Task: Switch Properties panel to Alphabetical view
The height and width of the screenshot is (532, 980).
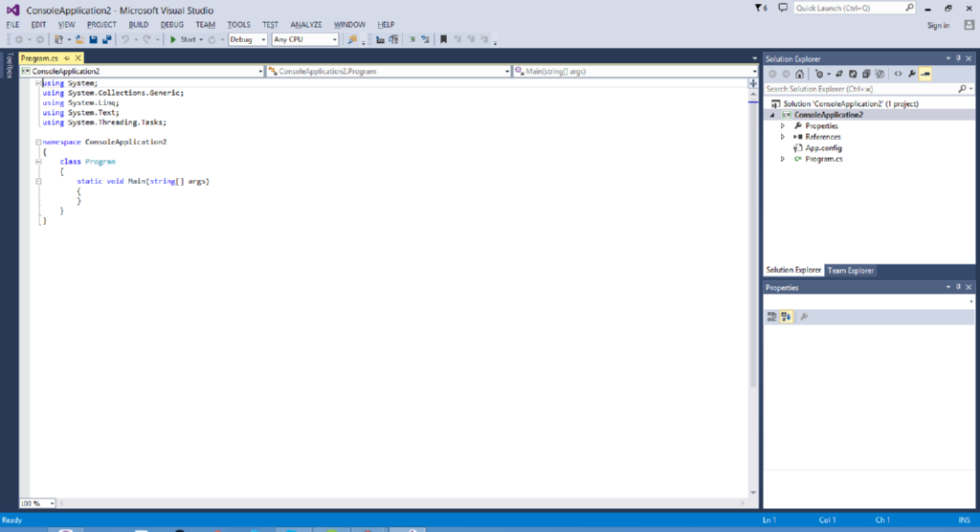Action: click(786, 317)
